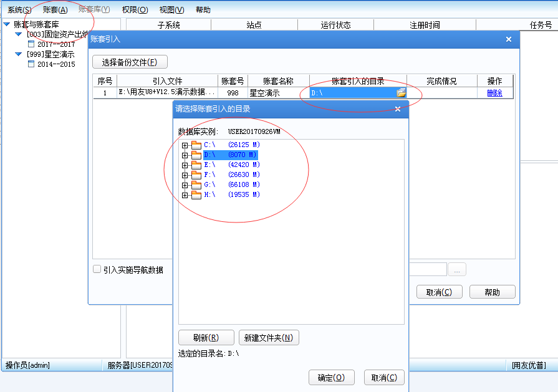
Task: Click the folder browse icon in directory field
Action: click(401, 93)
